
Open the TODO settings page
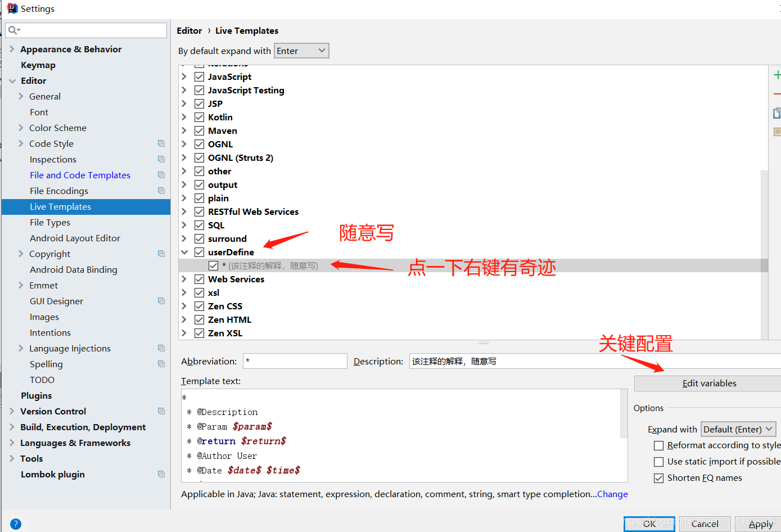tap(42, 380)
